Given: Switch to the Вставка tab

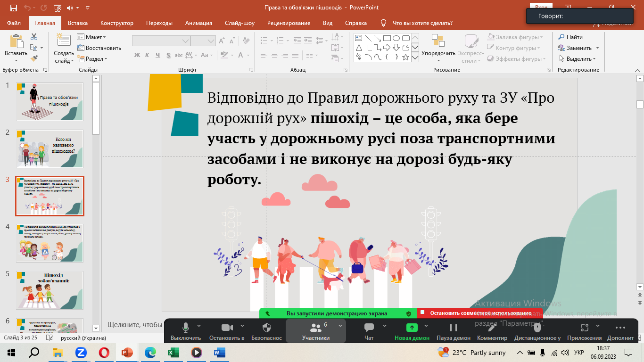Looking at the screenshot, I should tap(78, 23).
